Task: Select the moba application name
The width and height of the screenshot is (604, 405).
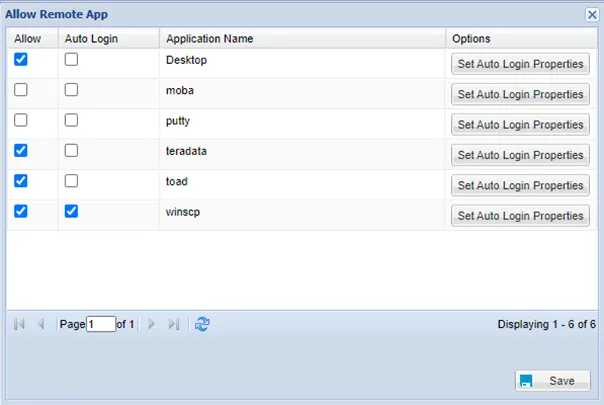Action: [x=180, y=91]
